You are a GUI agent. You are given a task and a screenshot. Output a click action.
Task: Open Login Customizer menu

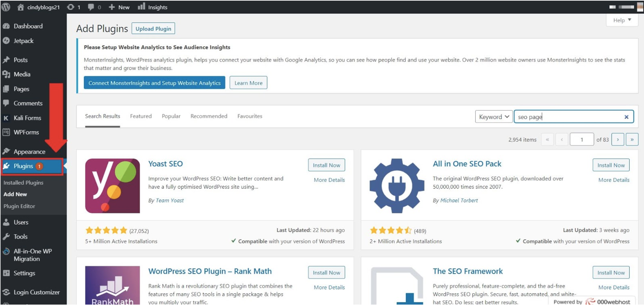tap(36, 292)
